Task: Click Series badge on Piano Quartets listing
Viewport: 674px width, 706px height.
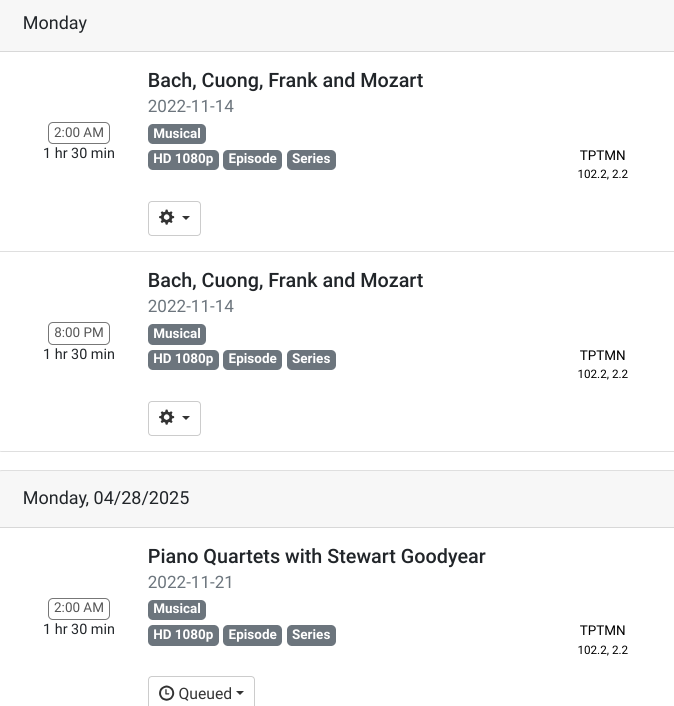Action: [x=311, y=634]
